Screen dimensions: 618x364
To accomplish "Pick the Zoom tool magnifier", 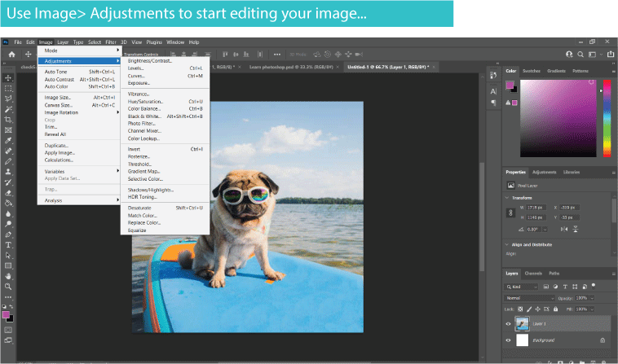I will pos(9,287).
